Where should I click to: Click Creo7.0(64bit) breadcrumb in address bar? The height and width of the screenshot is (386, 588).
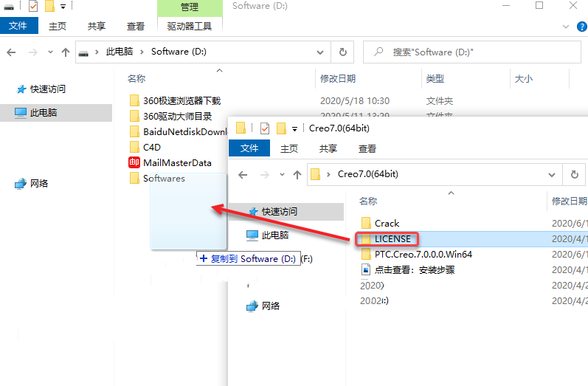point(368,173)
